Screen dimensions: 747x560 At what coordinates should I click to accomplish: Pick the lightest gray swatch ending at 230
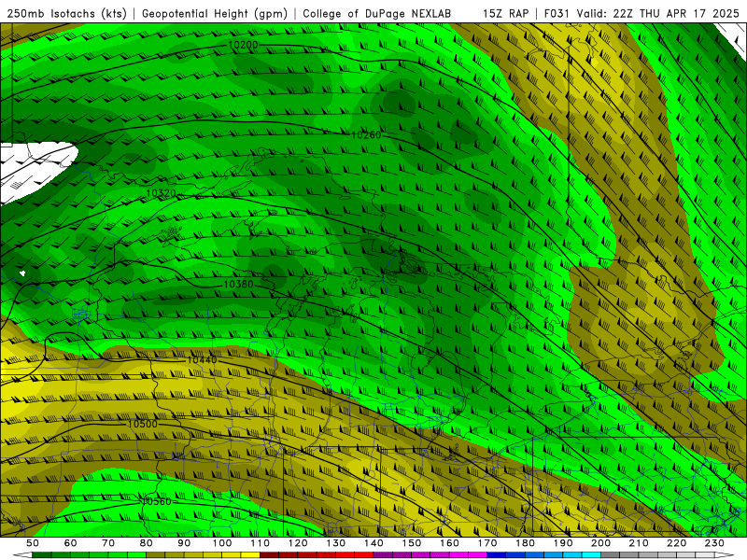point(705,555)
